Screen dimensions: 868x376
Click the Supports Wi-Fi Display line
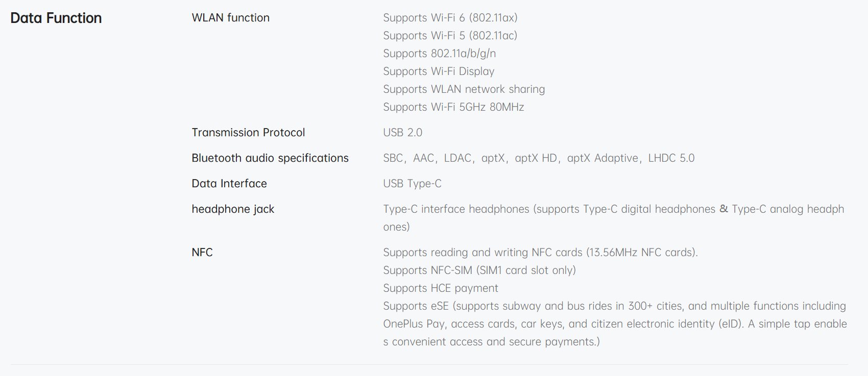pos(439,71)
